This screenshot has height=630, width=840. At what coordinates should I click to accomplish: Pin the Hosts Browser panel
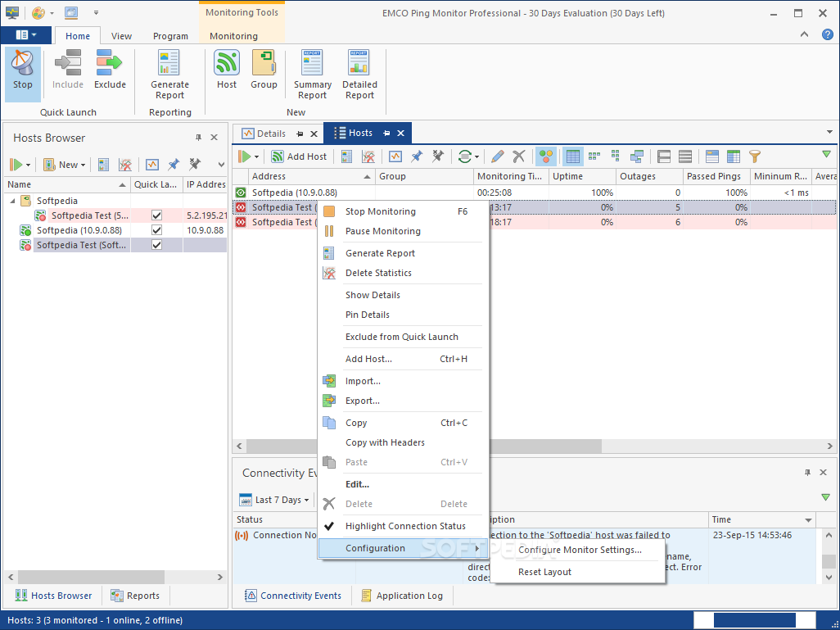(x=198, y=138)
